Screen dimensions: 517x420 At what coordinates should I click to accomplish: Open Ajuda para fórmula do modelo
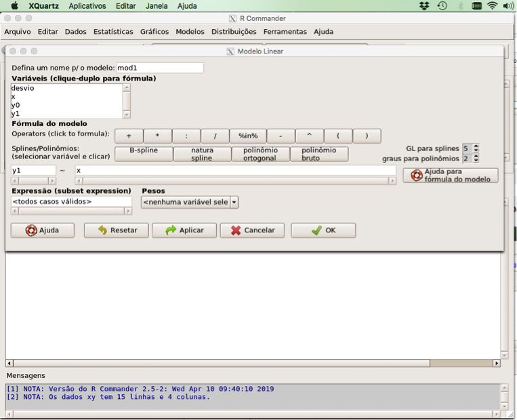click(x=451, y=175)
